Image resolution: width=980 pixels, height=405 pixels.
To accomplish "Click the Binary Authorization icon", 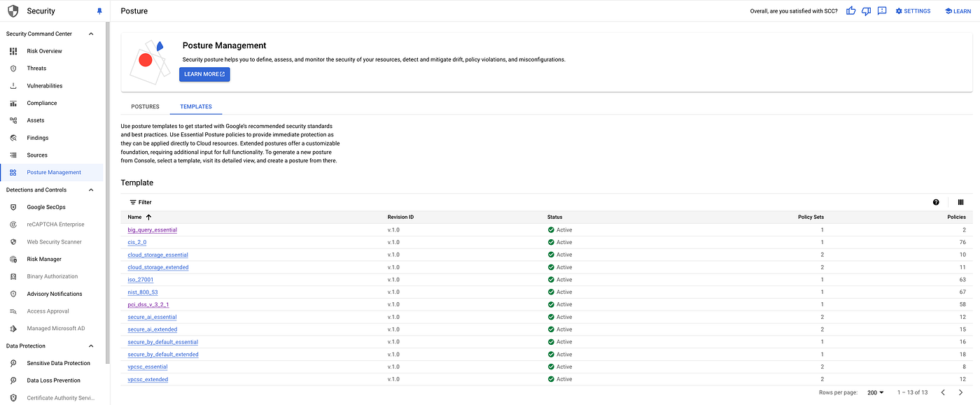I will pyautogui.click(x=13, y=276).
